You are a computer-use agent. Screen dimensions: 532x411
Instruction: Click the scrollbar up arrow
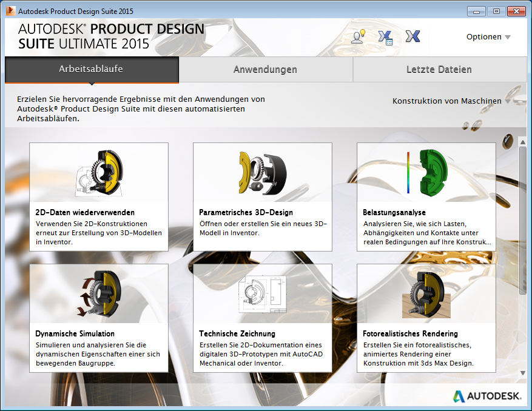(x=523, y=142)
